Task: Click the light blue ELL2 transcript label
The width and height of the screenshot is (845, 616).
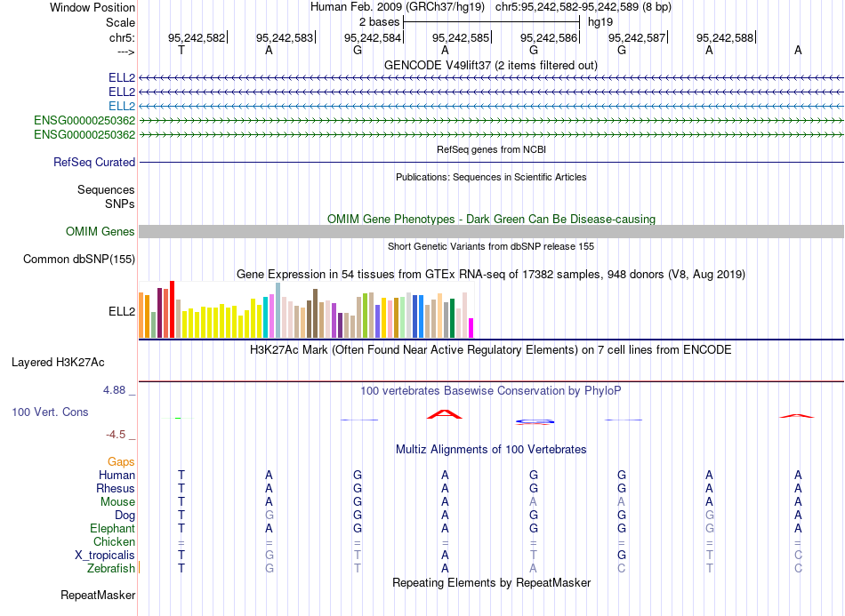Action: (x=122, y=106)
